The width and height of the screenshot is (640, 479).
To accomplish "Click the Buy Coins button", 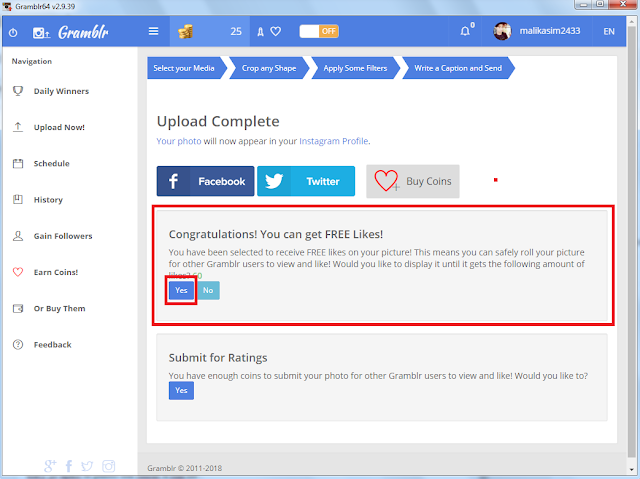I will [x=413, y=181].
